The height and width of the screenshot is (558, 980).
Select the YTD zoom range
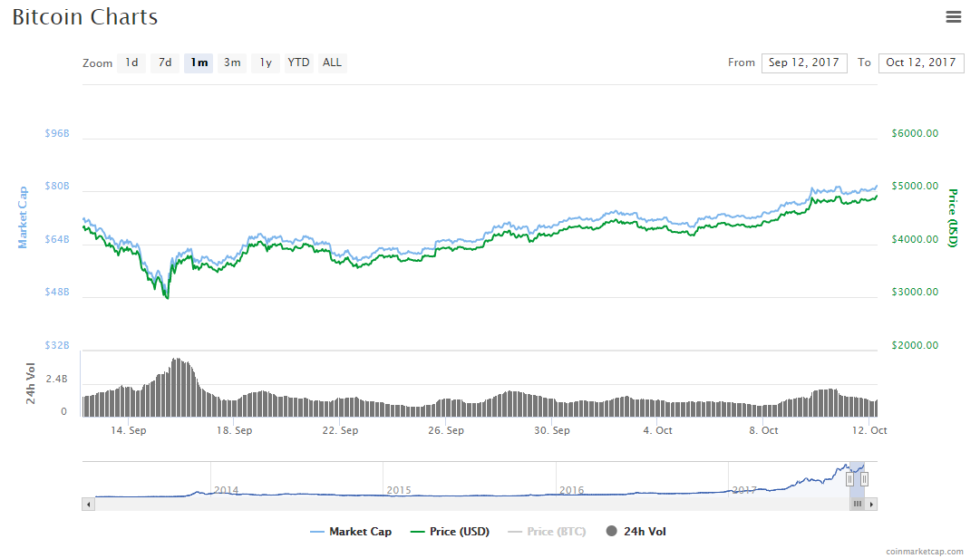[x=299, y=63]
